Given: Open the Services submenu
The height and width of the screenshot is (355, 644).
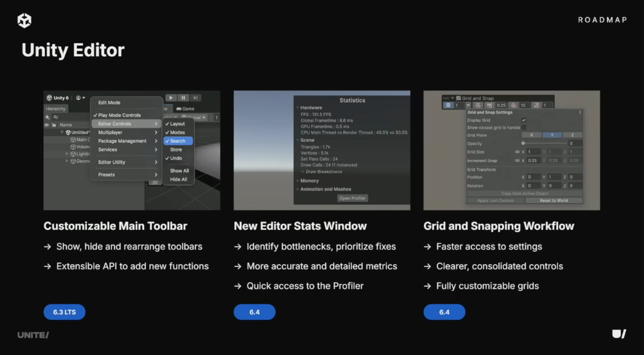Looking at the screenshot, I should click(x=126, y=149).
